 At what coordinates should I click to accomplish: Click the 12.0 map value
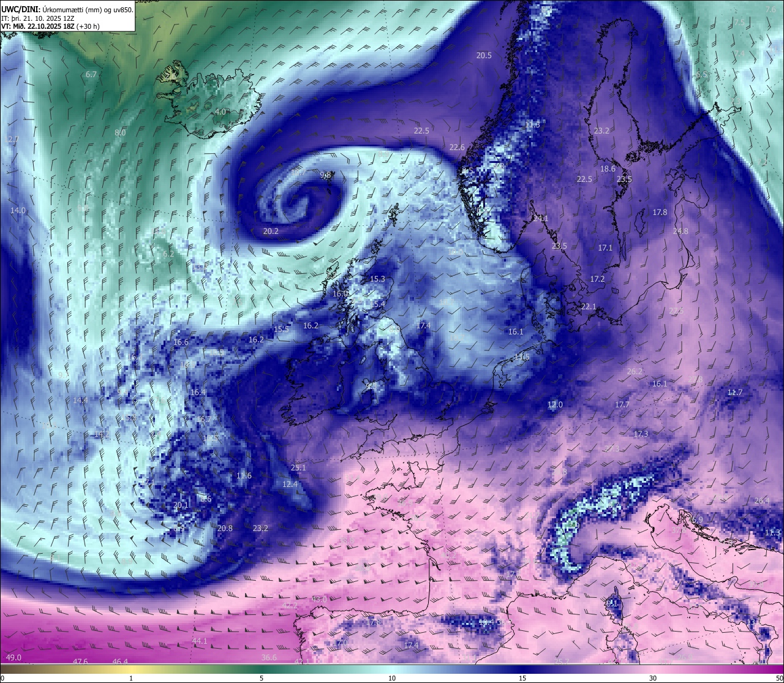(555, 404)
